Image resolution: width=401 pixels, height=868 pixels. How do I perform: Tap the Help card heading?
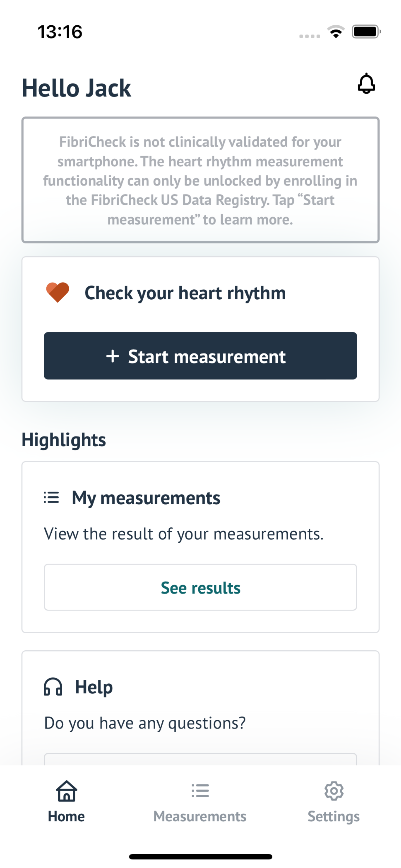[x=94, y=687]
